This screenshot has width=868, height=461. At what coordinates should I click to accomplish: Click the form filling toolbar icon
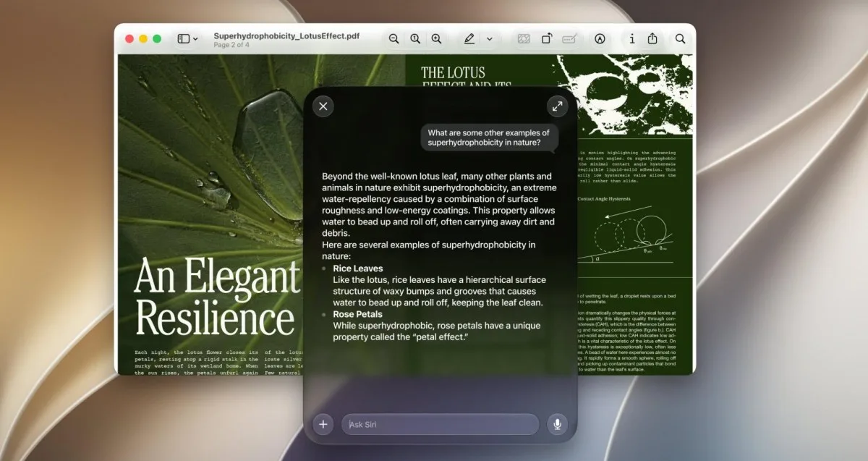click(x=569, y=39)
